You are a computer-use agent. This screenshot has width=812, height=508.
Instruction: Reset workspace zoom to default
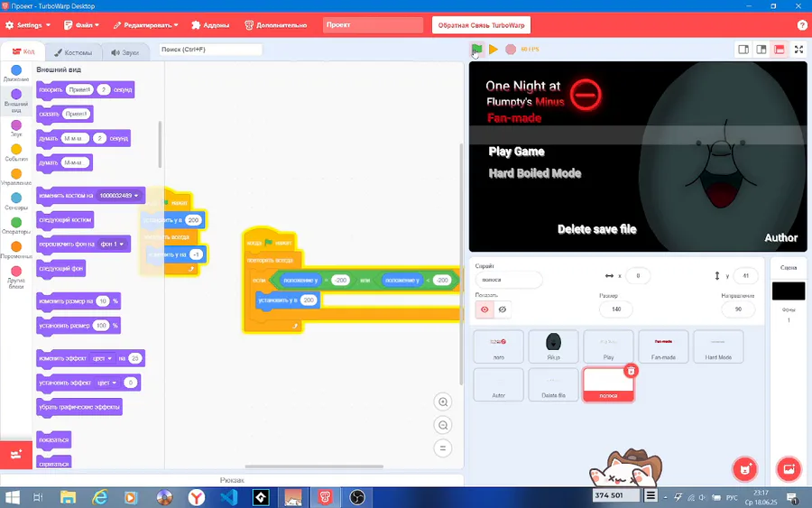click(443, 448)
